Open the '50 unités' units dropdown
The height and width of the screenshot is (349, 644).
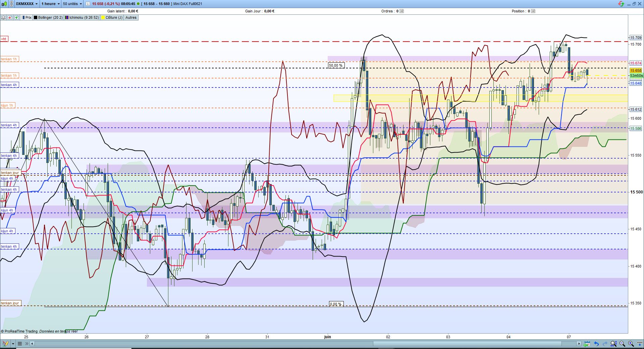(72, 4)
